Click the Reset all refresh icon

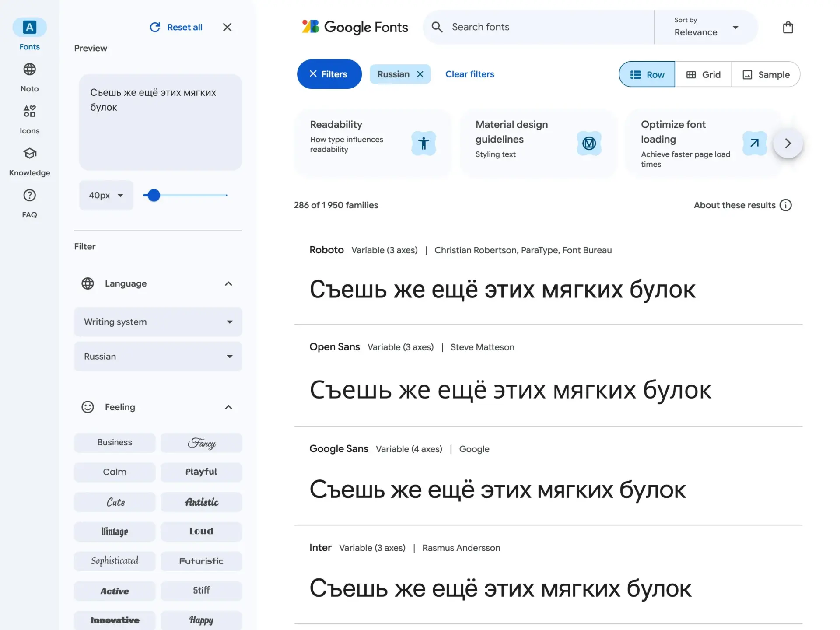(x=155, y=27)
